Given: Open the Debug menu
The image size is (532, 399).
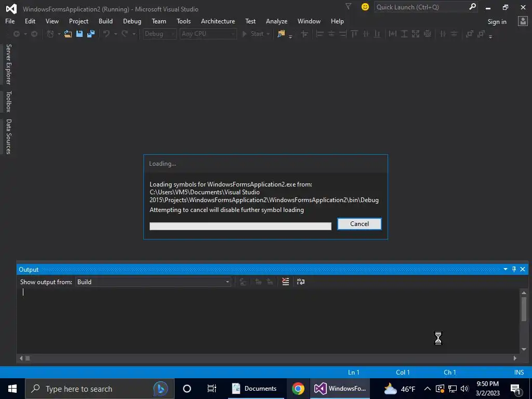Looking at the screenshot, I should pyautogui.click(x=132, y=21).
